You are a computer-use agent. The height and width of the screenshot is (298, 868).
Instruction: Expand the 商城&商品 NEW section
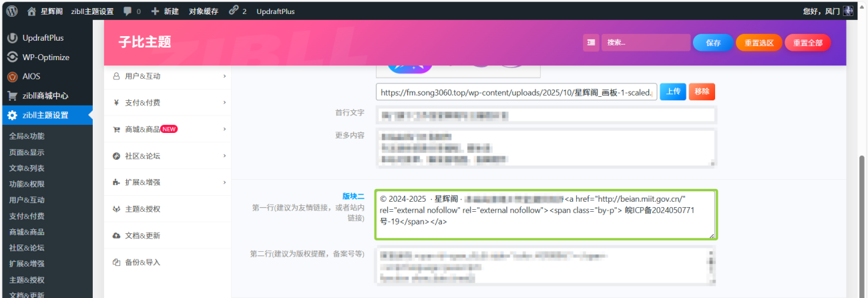[x=167, y=129]
